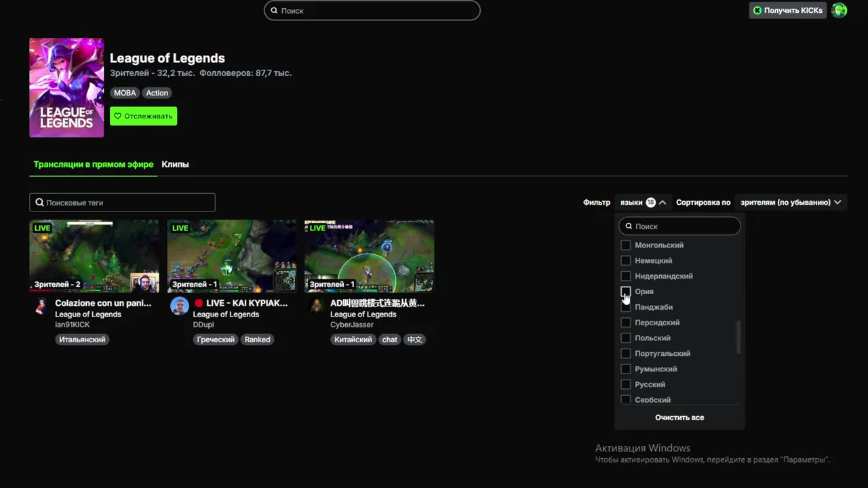This screenshot has width=868, height=488.
Task: Tick the Русский language checkbox
Action: (626, 385)
